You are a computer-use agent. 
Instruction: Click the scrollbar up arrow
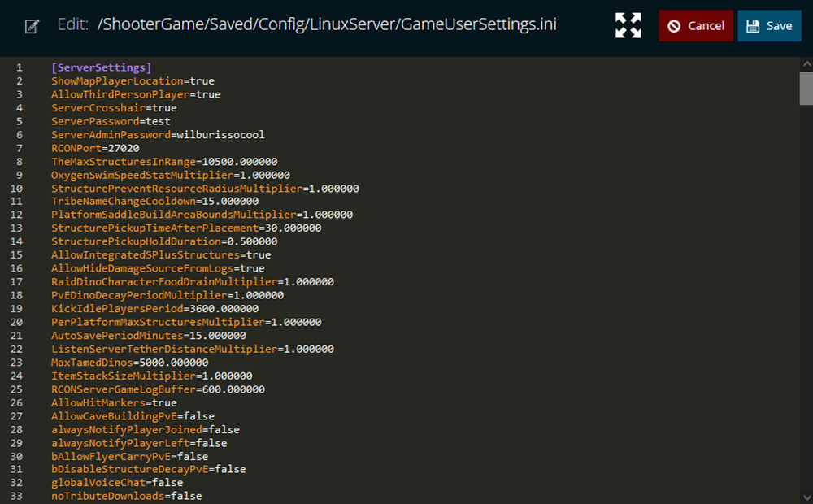pos(806,63)
